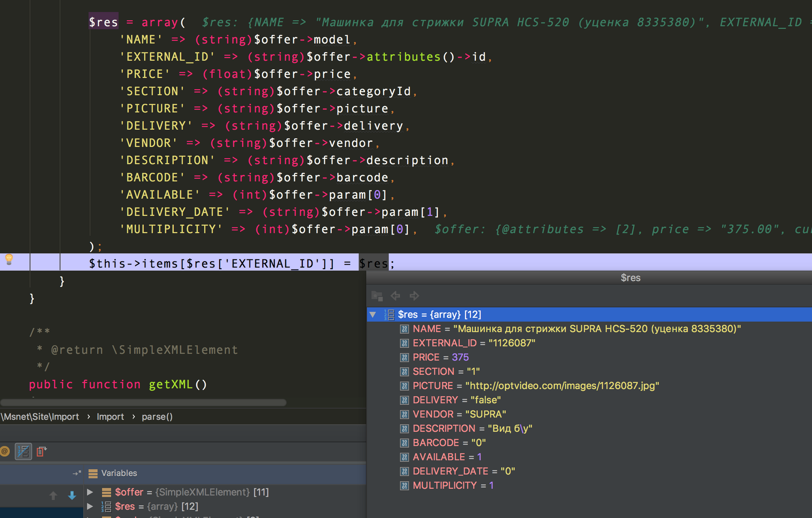Select the DELIVERY = "false" entry

(589, 400)
